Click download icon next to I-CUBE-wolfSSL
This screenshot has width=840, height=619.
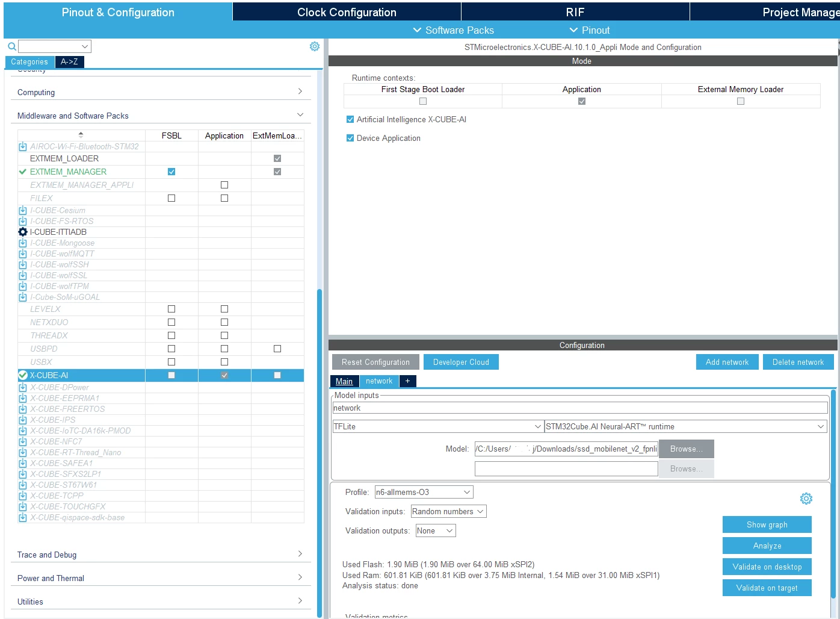23,275
